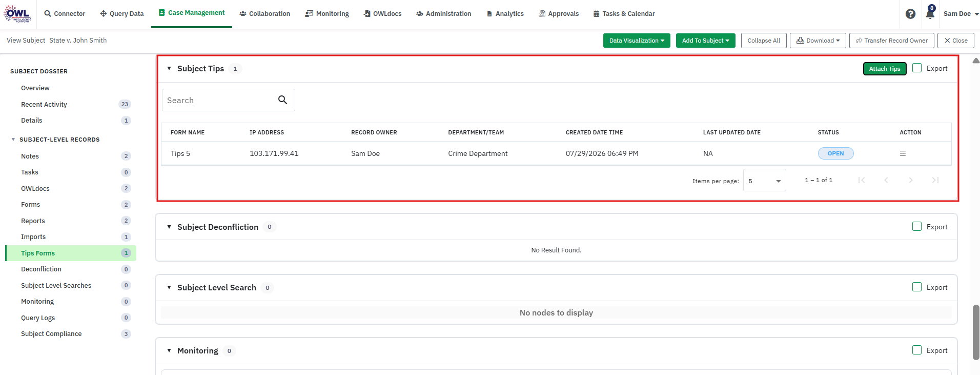The image size is (980, 375).
Task: Open the Administration menu
Action: pos(443,14)
